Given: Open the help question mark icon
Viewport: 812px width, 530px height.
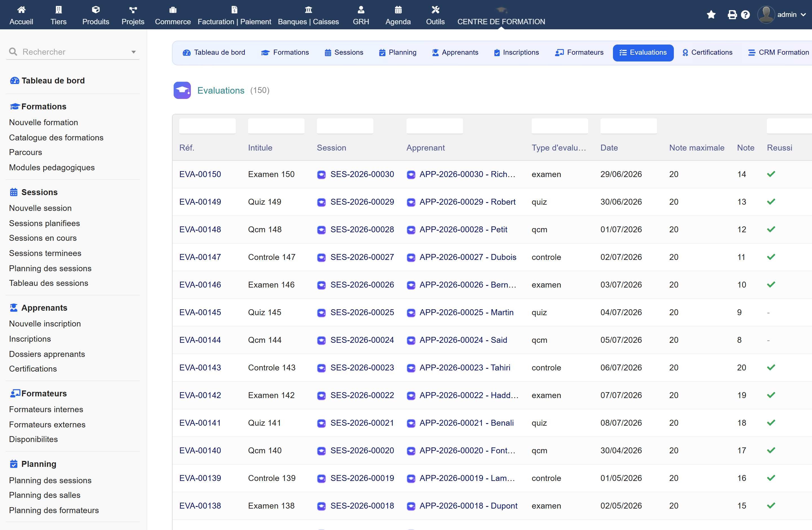Looking at the screenshot, I should (x=745, y=15).
